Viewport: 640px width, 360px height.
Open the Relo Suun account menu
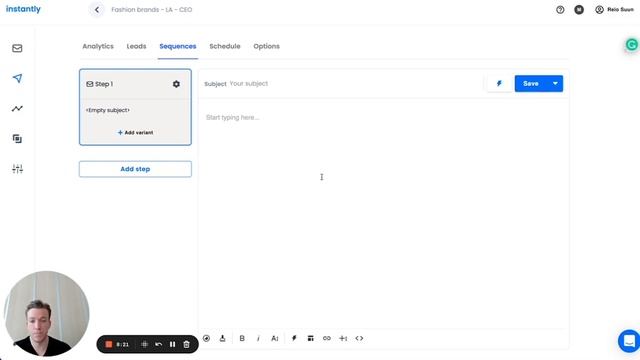(x=614, y=10)
